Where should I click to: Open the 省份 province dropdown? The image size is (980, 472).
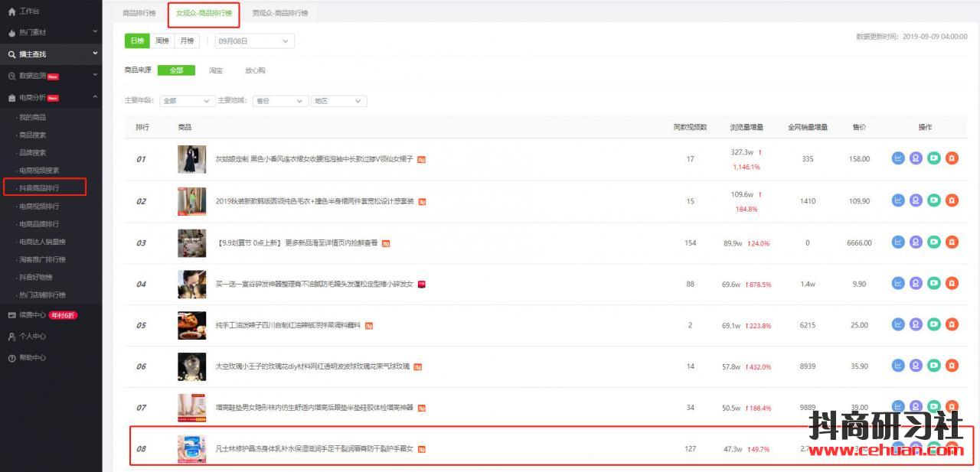pyautogui.click(x=280, y=101)
